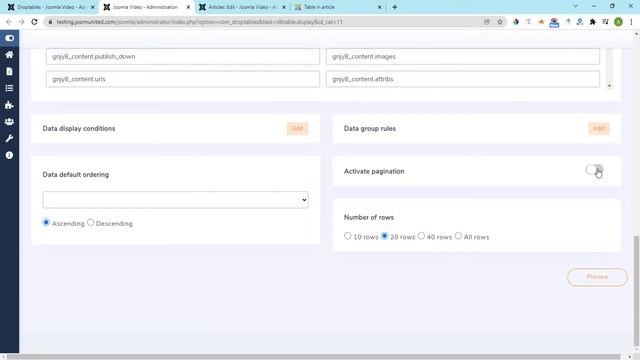
Task: Close the Table in article tab
Action: (379, 7)
